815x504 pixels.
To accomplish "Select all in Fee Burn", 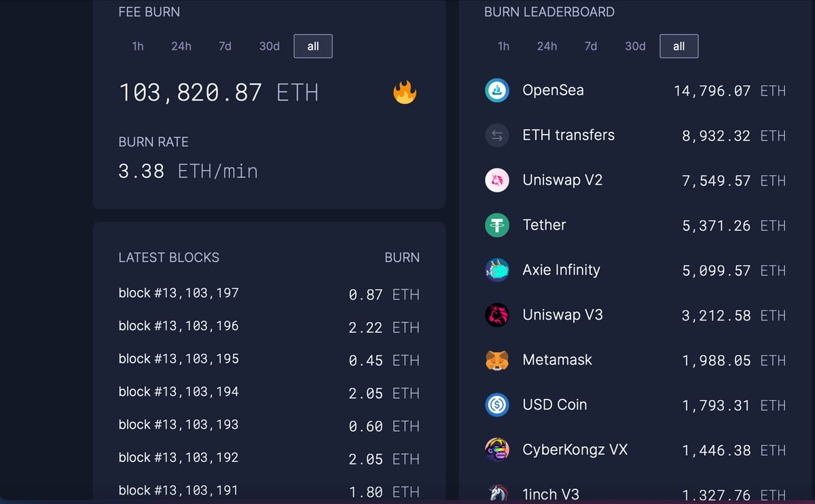I will pos(313,46).
